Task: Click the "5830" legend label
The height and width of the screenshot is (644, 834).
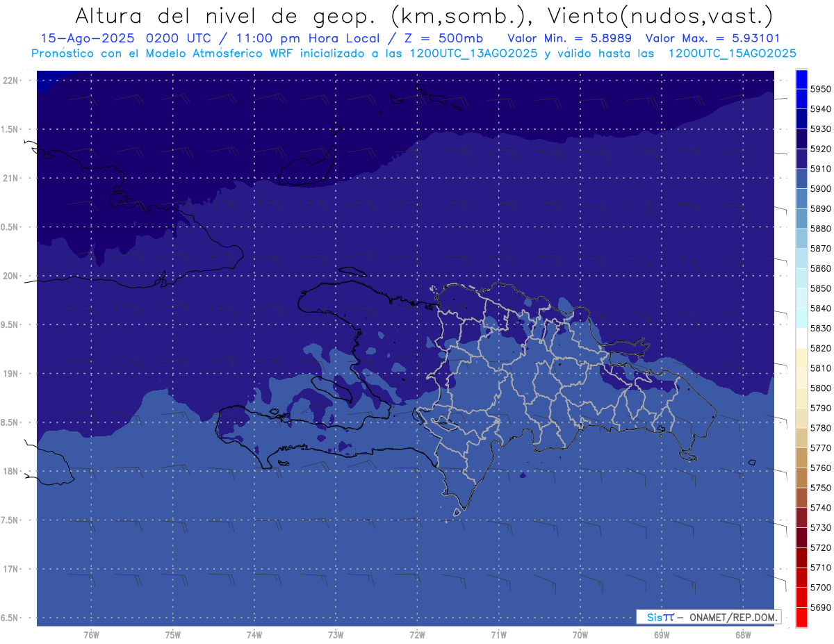Action: pyautogui.click(x=820, y=329)
